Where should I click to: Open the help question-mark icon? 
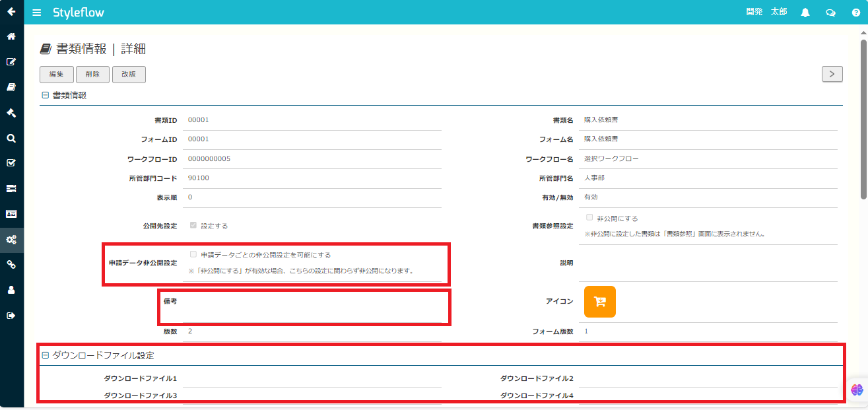coord(855,13)
